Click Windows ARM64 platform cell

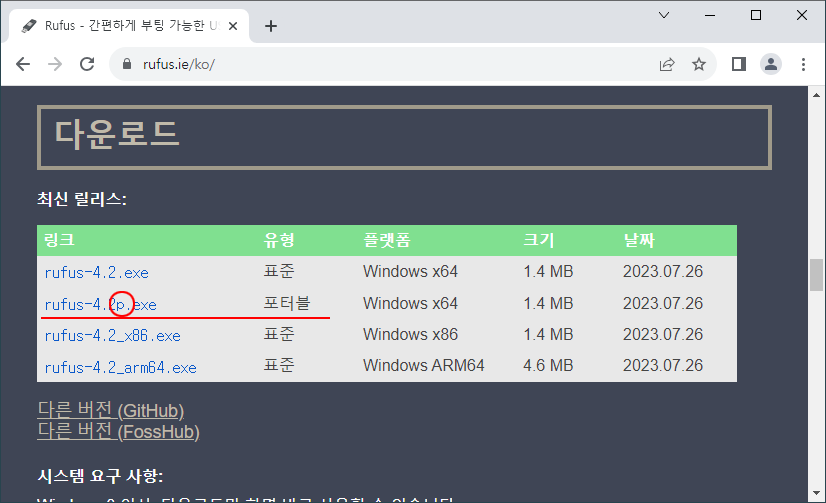424,366
